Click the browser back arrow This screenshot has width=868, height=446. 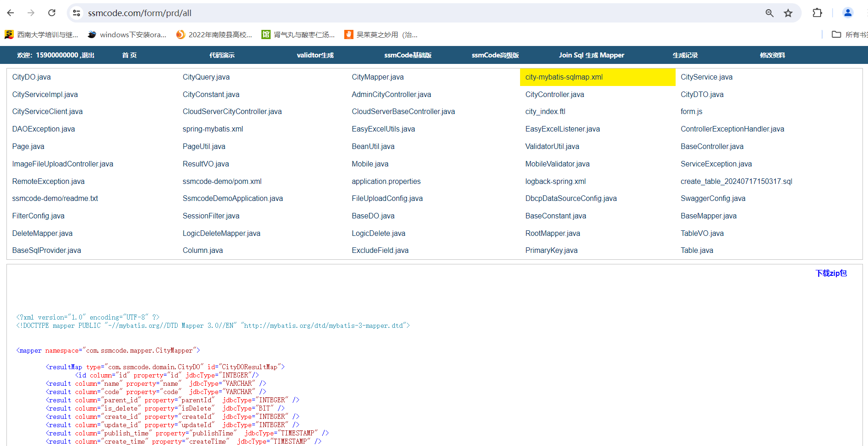tap(10, 13)
